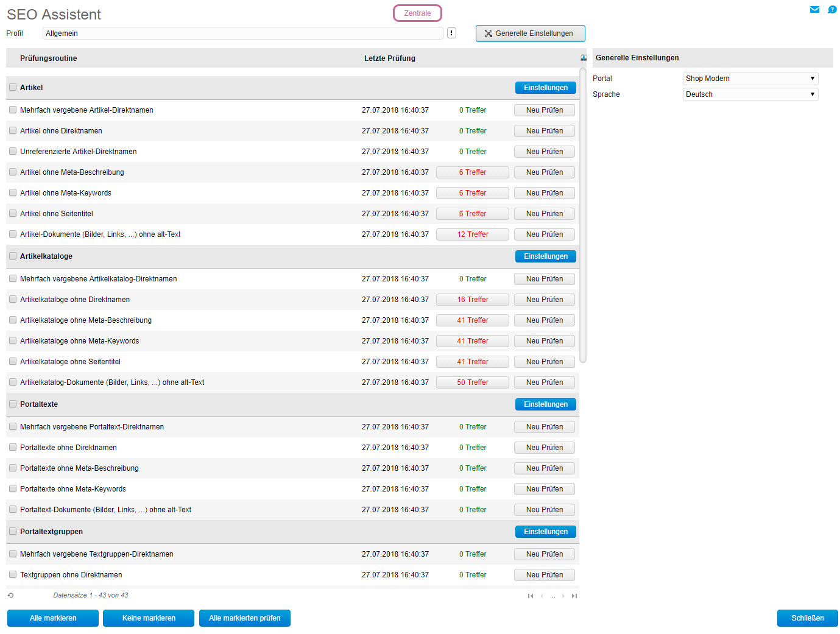Tick 'Artikel ohne Meta-Beschreibung' checkbox
Image resolution: width=840 pixels, height=634 pixels.
click(x=13, y=172)
